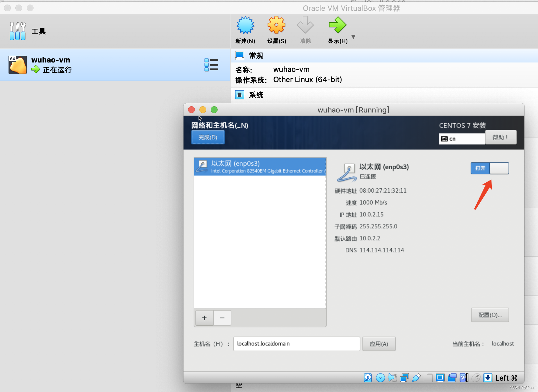The image size is (538, 392).
Task: Click the cn keyboard layout indicator
Action: 462,139
